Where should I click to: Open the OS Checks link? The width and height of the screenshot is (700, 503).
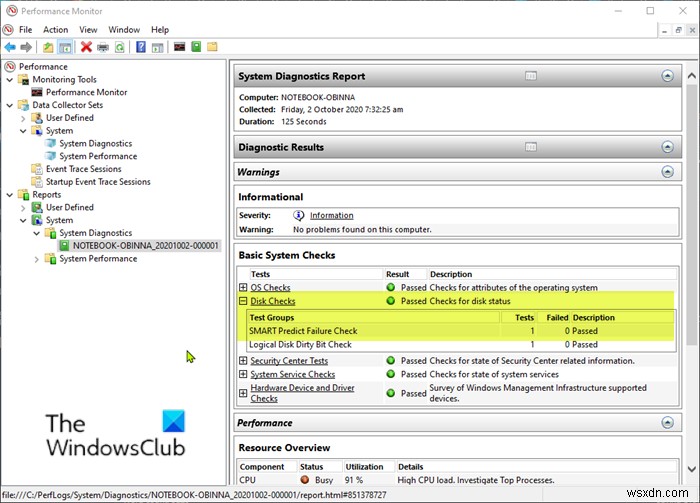270,287
